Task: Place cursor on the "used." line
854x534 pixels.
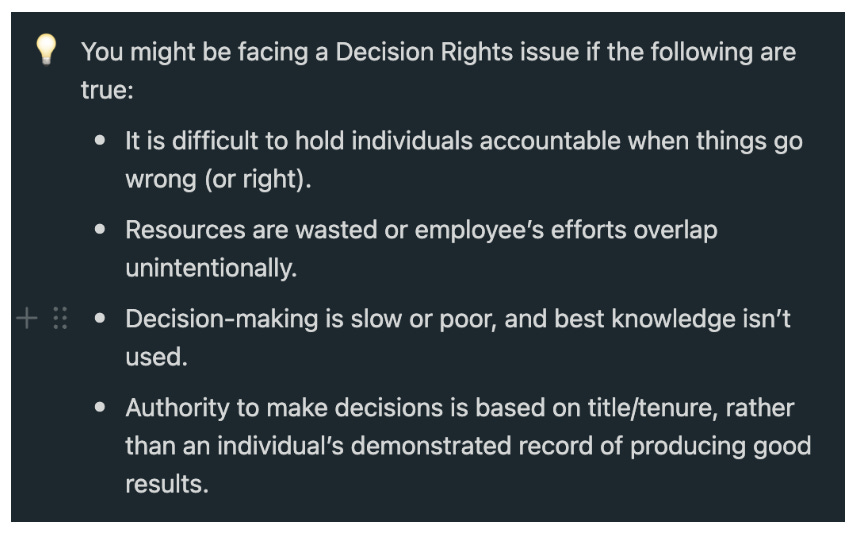Action: [x=156, y=357]
